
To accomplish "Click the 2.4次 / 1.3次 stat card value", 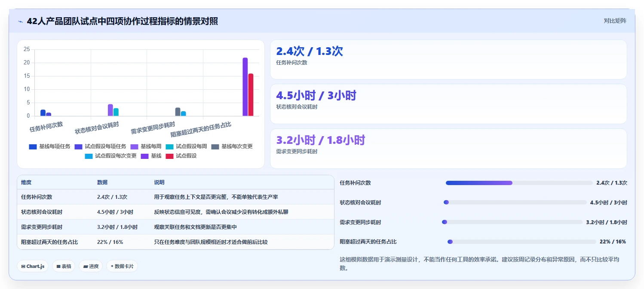I will click(310, 51).
